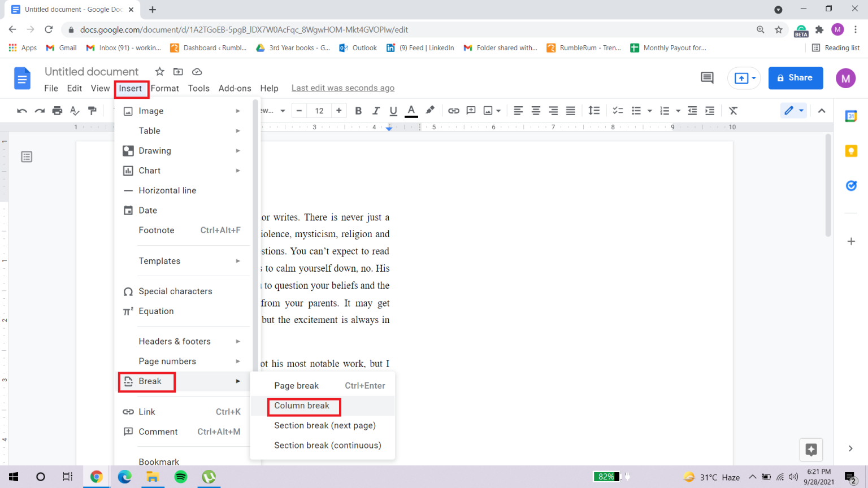This screenshot has height=488, width=868.
Task: Expand the Break submenu arrow
Action: click(x=237, y=381)
